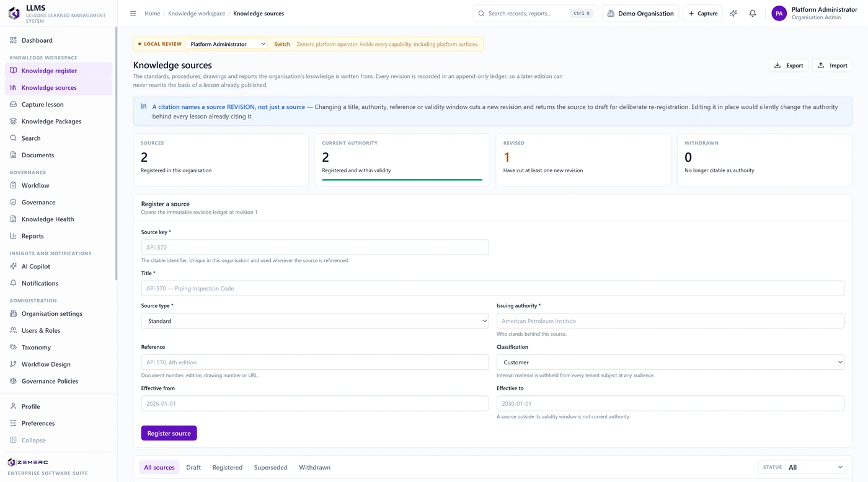Image resolution: width=868 pixels, height=482 pixels.
Task: Open Search in the sidebar
Action: point(59,138)
